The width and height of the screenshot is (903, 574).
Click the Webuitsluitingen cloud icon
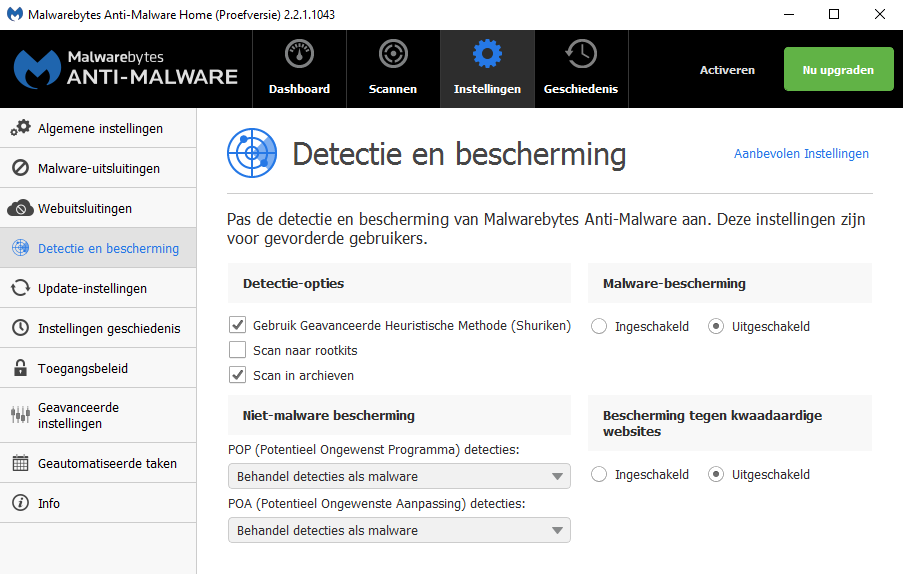(20, 208)
